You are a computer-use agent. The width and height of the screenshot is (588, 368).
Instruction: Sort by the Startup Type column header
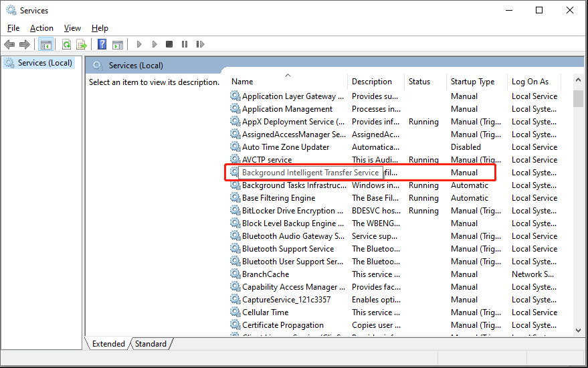tap(477, 82)
